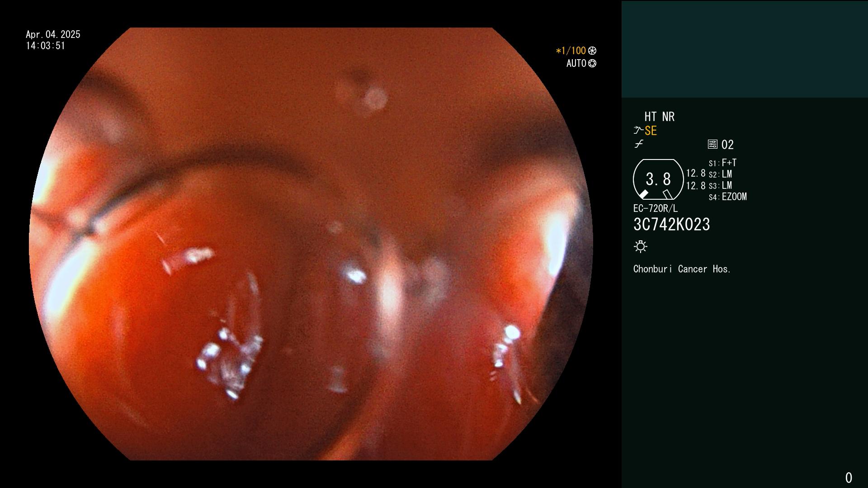Click the NR noise reduction label
Screen dimensions: 868x488
coord(668,117)
